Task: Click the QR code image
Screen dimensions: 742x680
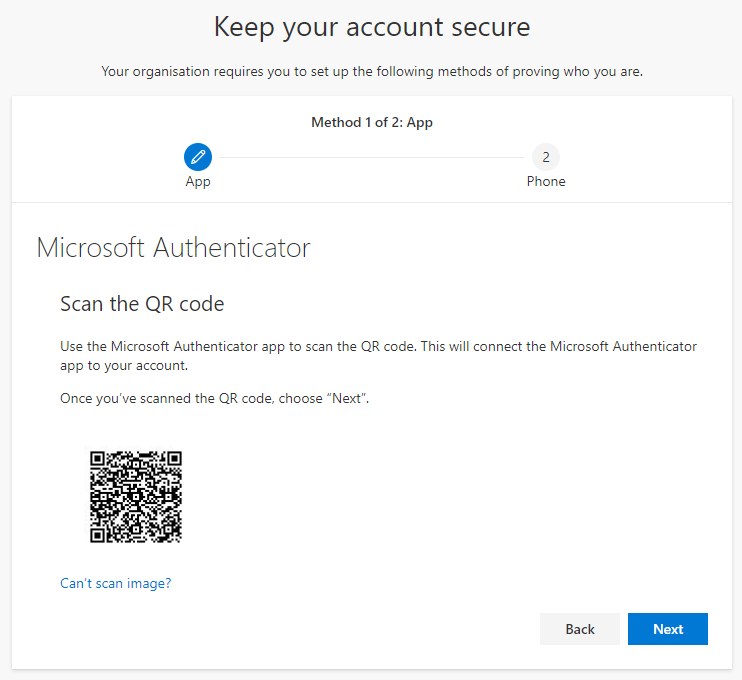Action: [136, 496]
